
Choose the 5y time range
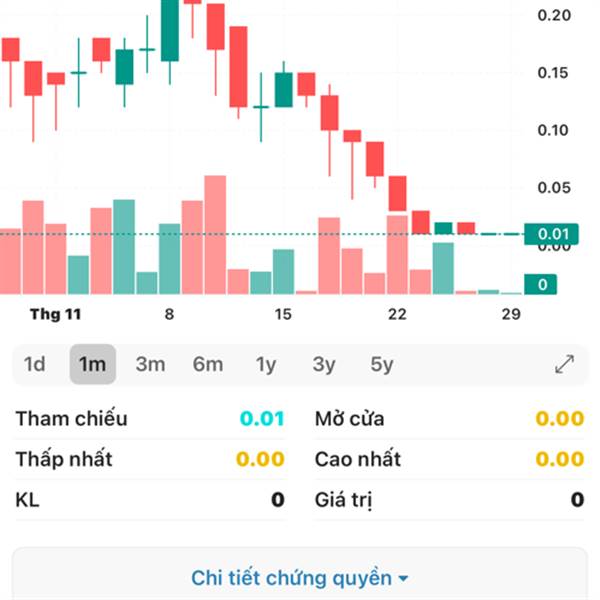(x=382, y=364)
